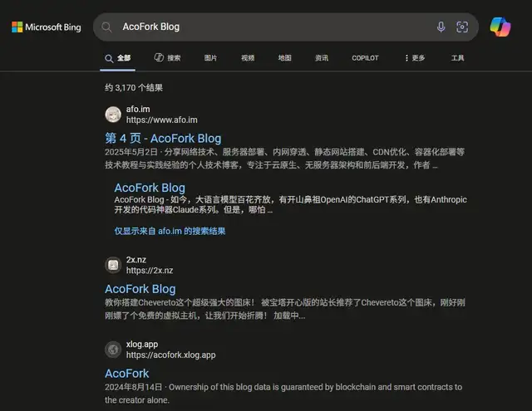Click the afo.im site favicon
Viewport: 532px width, 411px height.
(113, 115)
